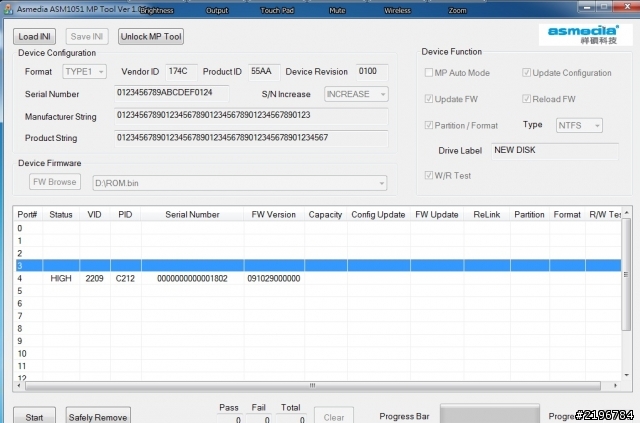Image resolution: width=640 pixels, height=423 pixels.
Task: Click the Format column header in table
Action: [x=567, y=215]
